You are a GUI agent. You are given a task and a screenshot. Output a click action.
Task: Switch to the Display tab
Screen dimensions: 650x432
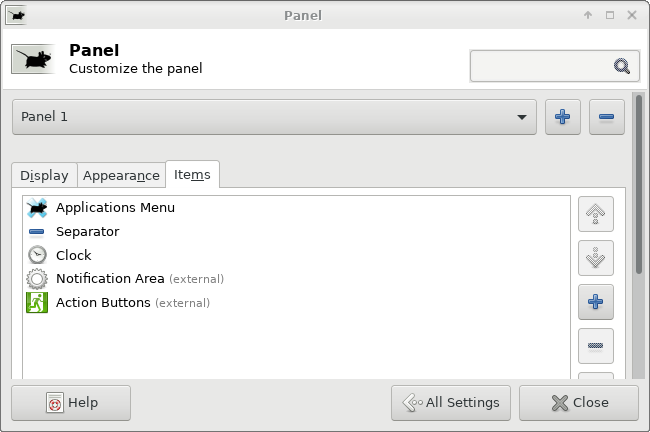click(x=44, y=175)
